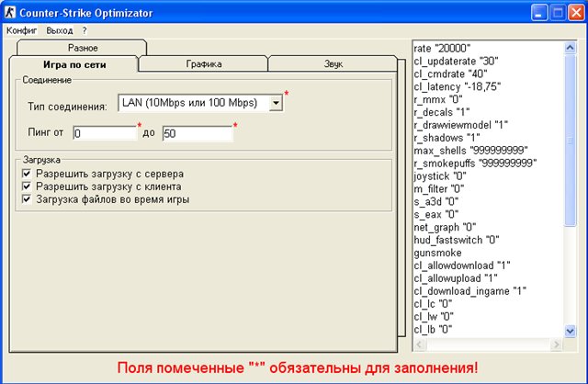Switch to the Звук tab
Image resolution: width=588 pixels, height=384 pixels.
point(331,64)
